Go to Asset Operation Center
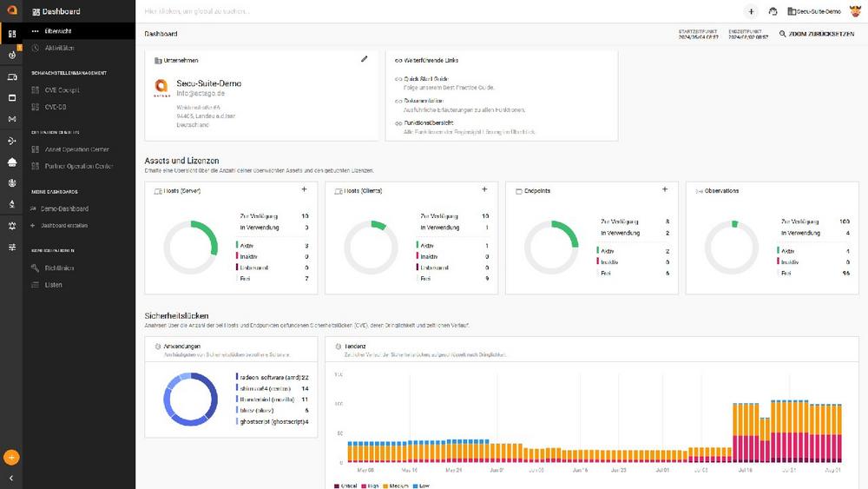The height and width of the screenshot is (489, 868). (x=76, y=149)
